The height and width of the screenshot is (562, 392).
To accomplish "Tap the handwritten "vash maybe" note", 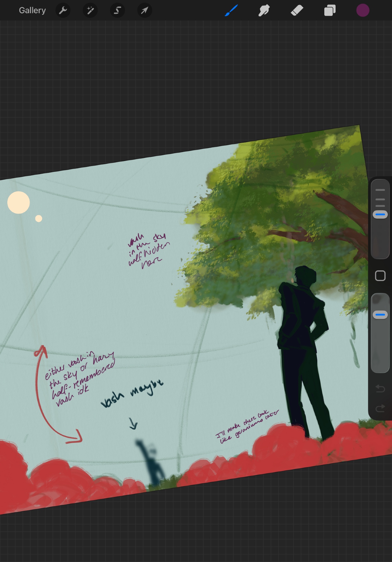I will [132, 393].
